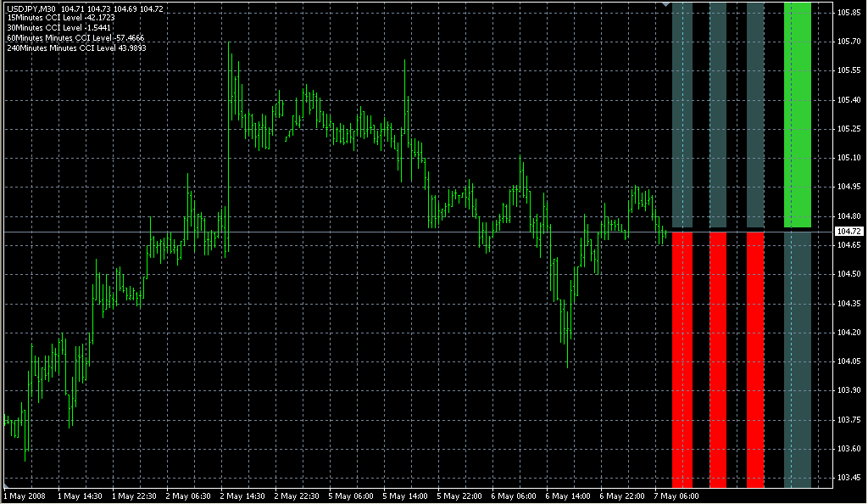Click the 105.70 price scale value
This screenshot has width=868, height=504.
849,42
